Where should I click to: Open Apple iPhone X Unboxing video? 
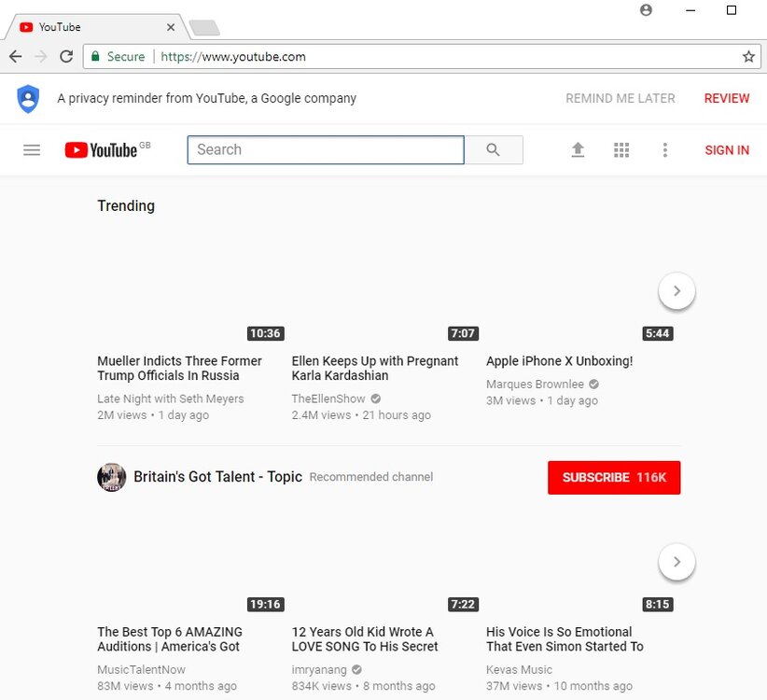pyautogui.click(x=559, y=361)
